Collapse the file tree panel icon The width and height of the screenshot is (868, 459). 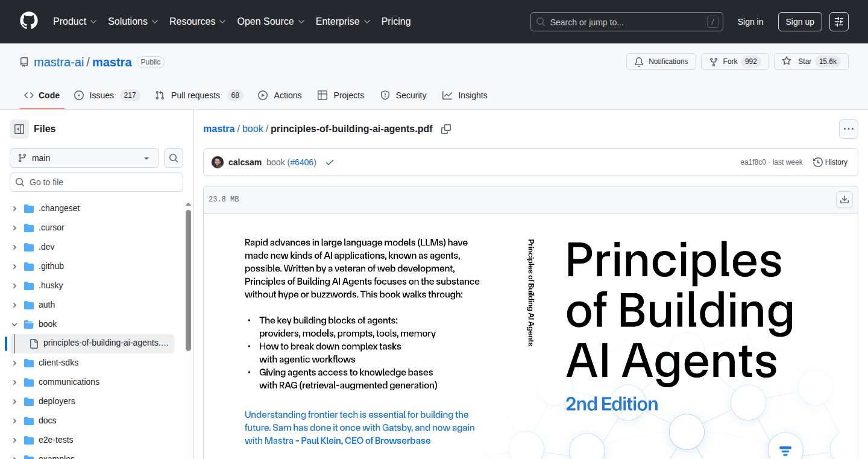[x=19, y=128]
